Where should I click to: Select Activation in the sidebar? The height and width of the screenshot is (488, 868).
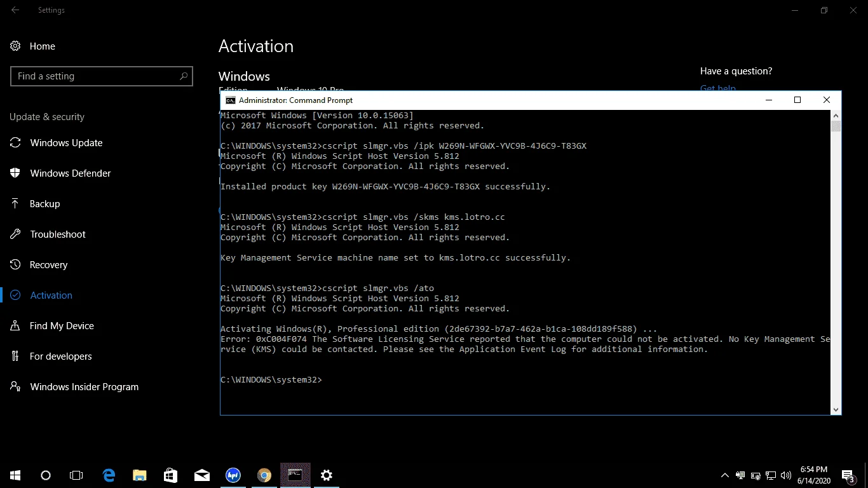[41, 295]
